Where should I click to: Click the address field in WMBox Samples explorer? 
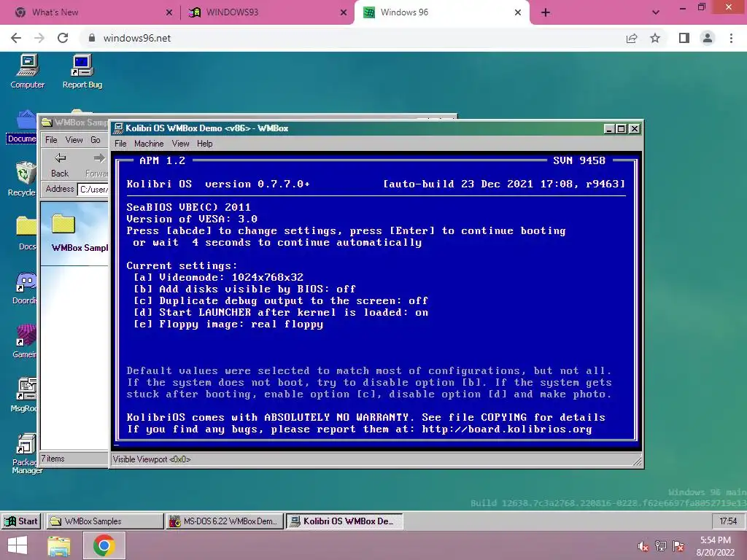click(x=94, y=189)
